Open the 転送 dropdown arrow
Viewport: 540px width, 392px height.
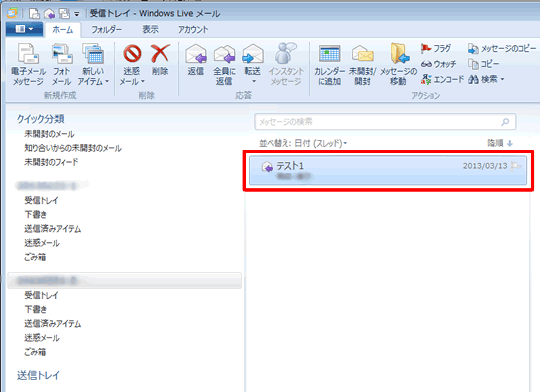[254, 82]
